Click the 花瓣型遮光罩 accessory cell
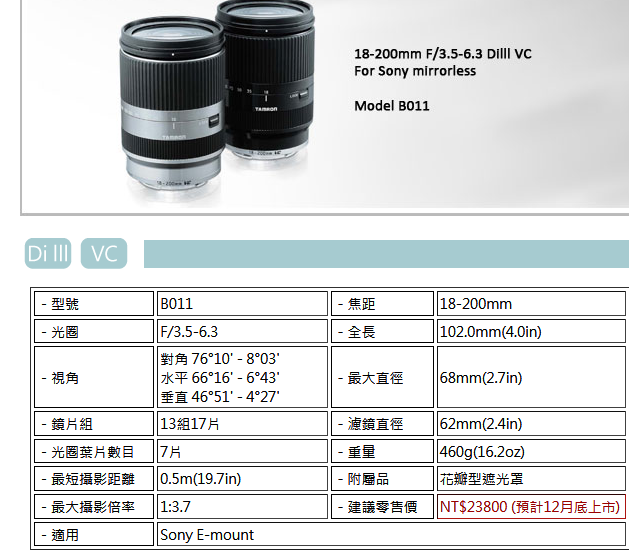 pos(531,478)
